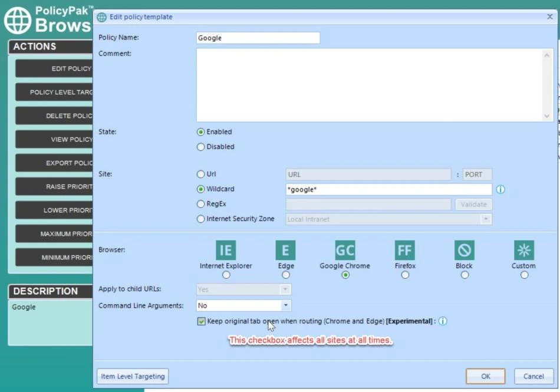Screen dimensions: 560x392
Task: Click the Firefox FF icon
Action: click(404, 251)
